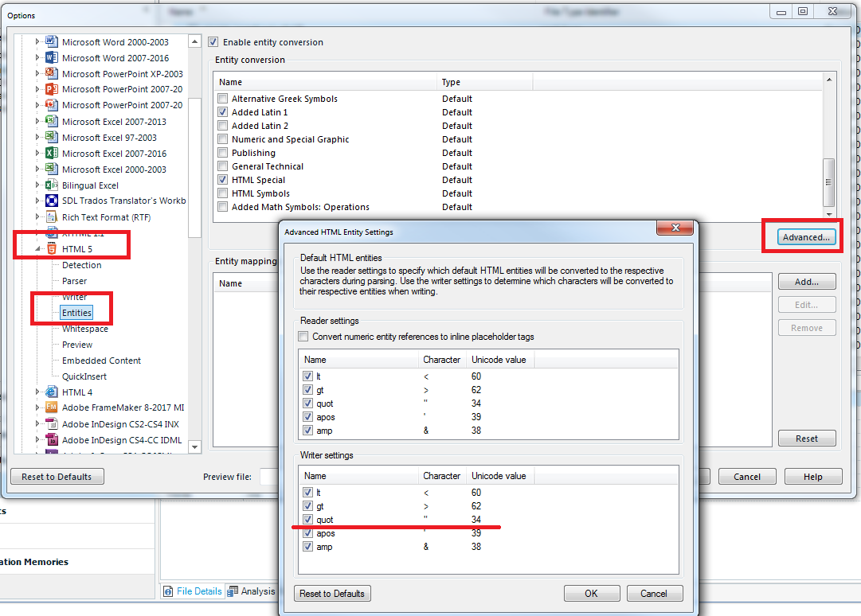Click the SDL Trados Translator's Workbench icon
The height and width of the screenshot is (616, 861).
point(51,201)
